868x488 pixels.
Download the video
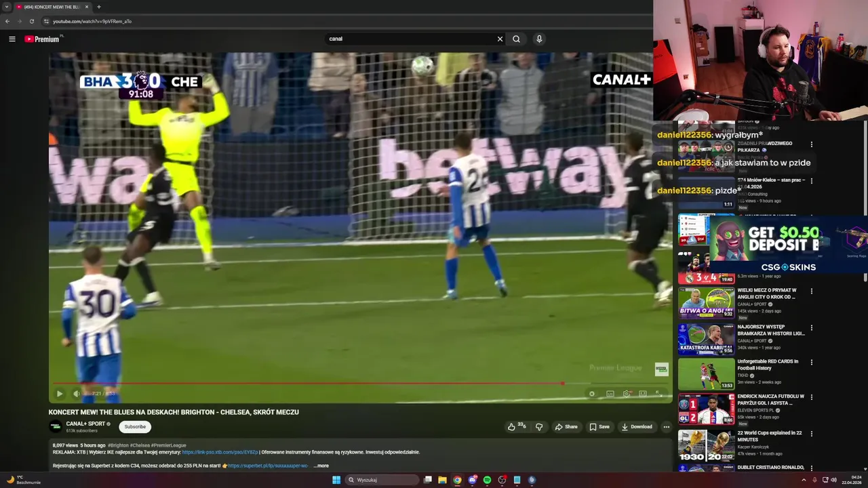tap(637, 426)
